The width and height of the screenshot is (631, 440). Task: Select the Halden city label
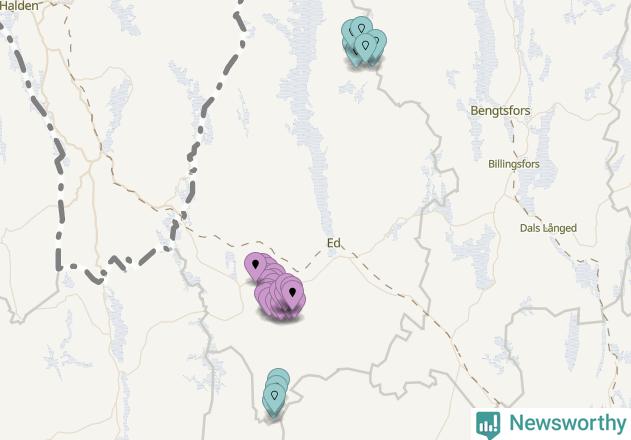click(x=19, y=6)
